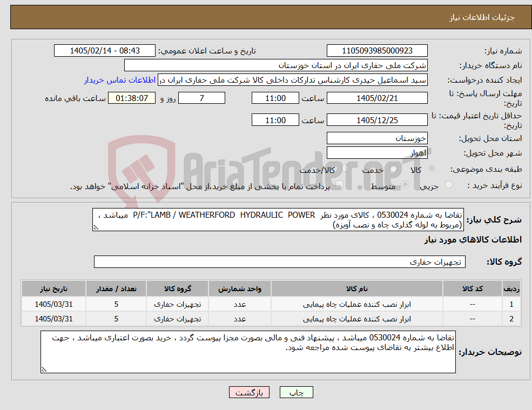Click the تاریخ نیاز column header

[x=53, y=288]
